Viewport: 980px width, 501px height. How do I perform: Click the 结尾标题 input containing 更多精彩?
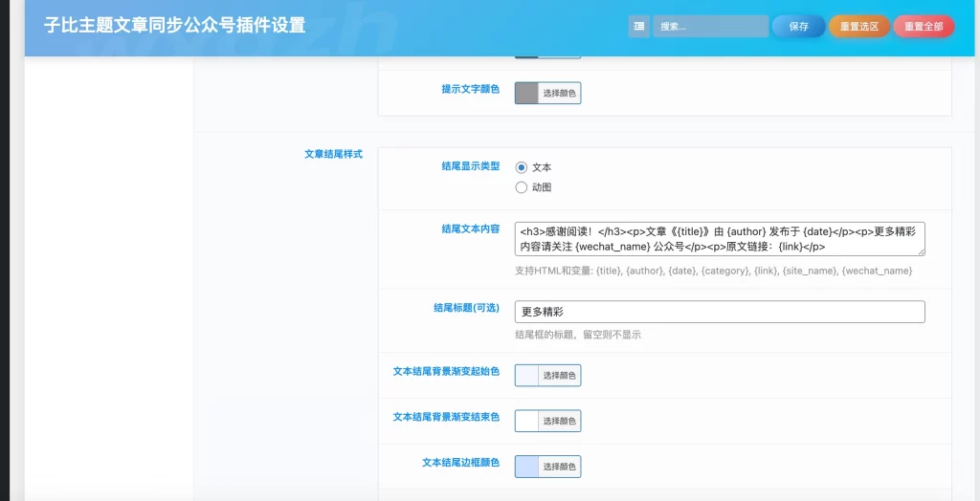[x=719, y=312]
